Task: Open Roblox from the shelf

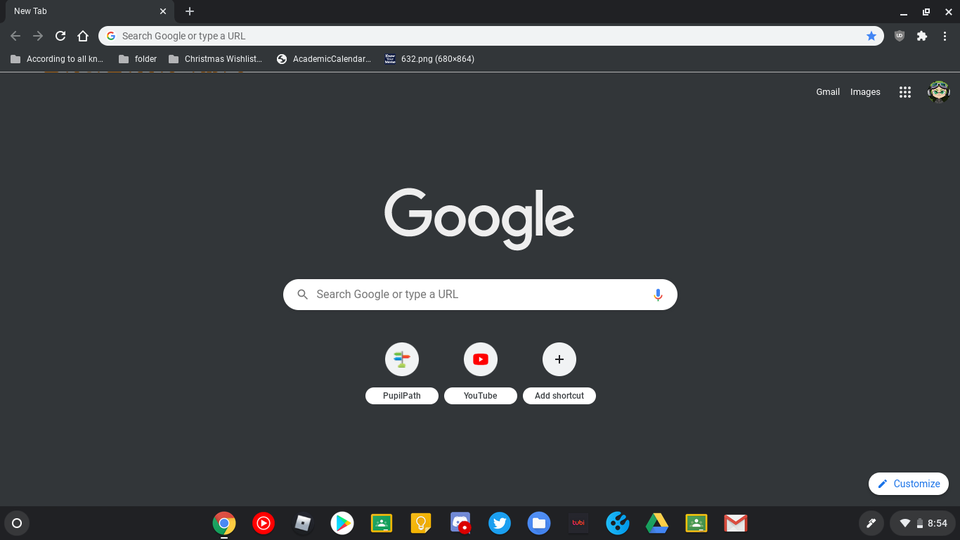Action: (x=303, y=523)
